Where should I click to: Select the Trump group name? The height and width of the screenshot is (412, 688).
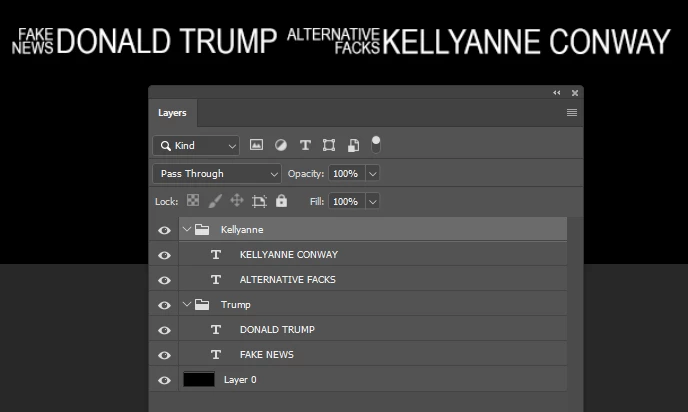pyautogui.click(x=236, y=305)
